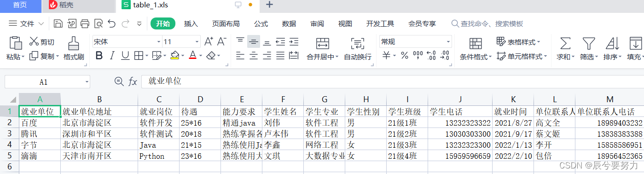Screen dimensions: 644x174
Task: Open the font name (宋体) dropdown
Action: (159, 42)
